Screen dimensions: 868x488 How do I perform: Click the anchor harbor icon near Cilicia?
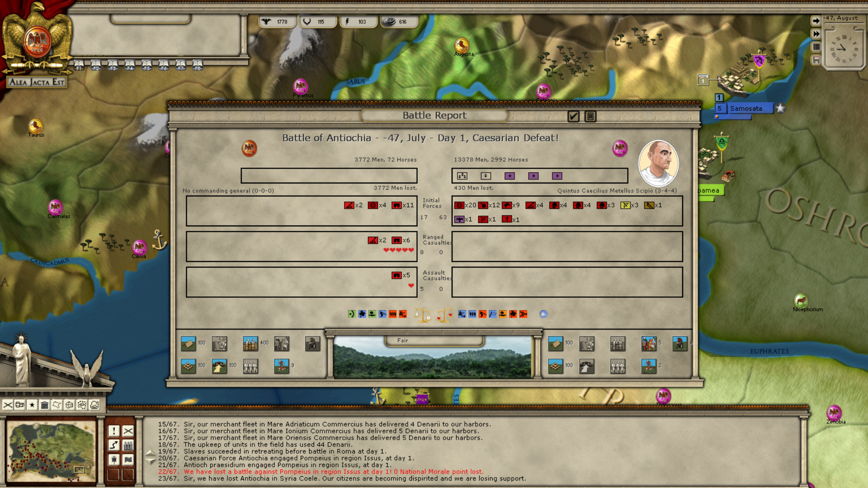[x=159, y=240]
